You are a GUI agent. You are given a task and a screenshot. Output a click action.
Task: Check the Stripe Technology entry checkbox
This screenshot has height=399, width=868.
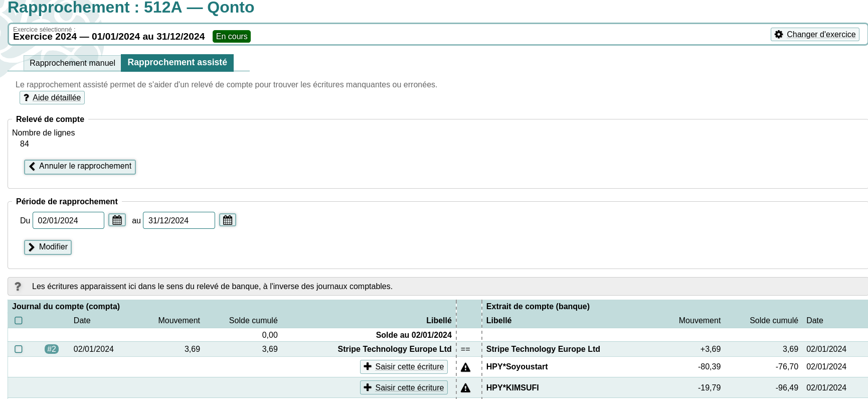coord(19,349)
